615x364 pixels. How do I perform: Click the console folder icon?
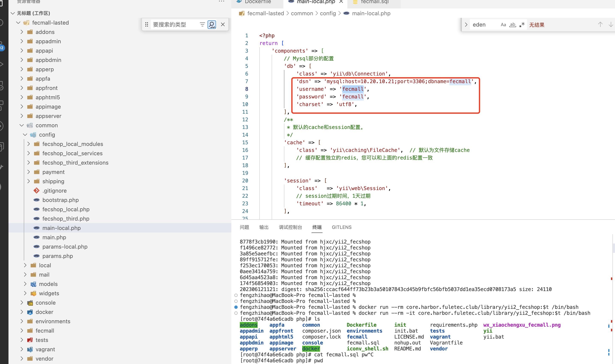pos(30,303)
